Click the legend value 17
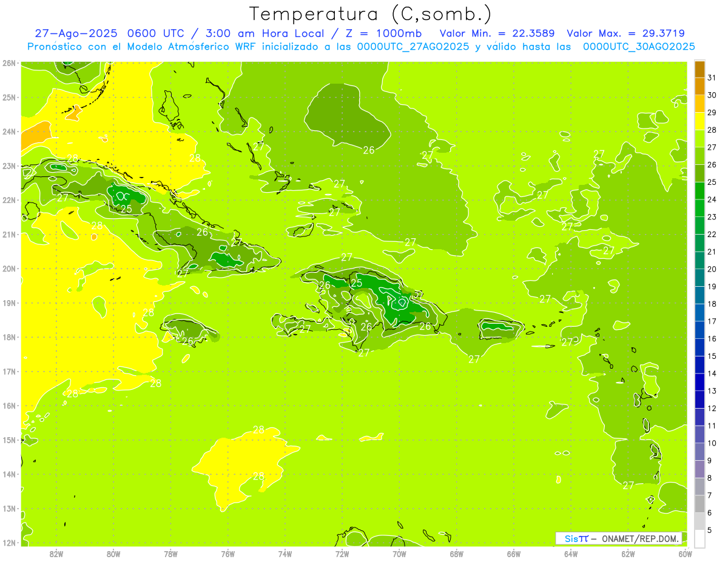The width and height of the screenshot is (728, 562). pos(712,321)
